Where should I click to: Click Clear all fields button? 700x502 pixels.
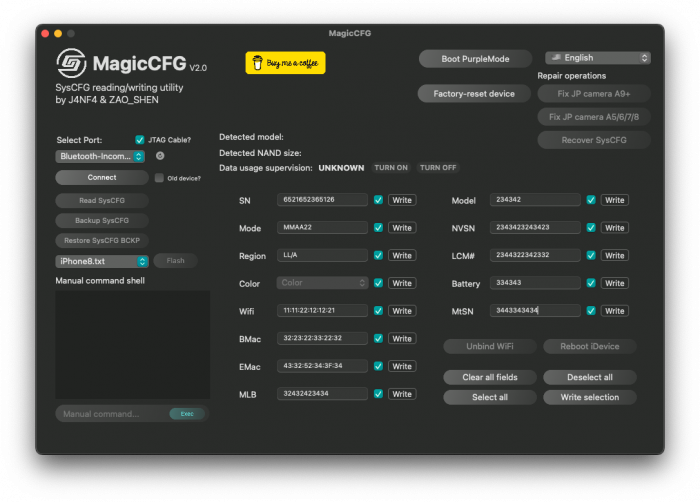pyautogui.click(x=490, y=377)
